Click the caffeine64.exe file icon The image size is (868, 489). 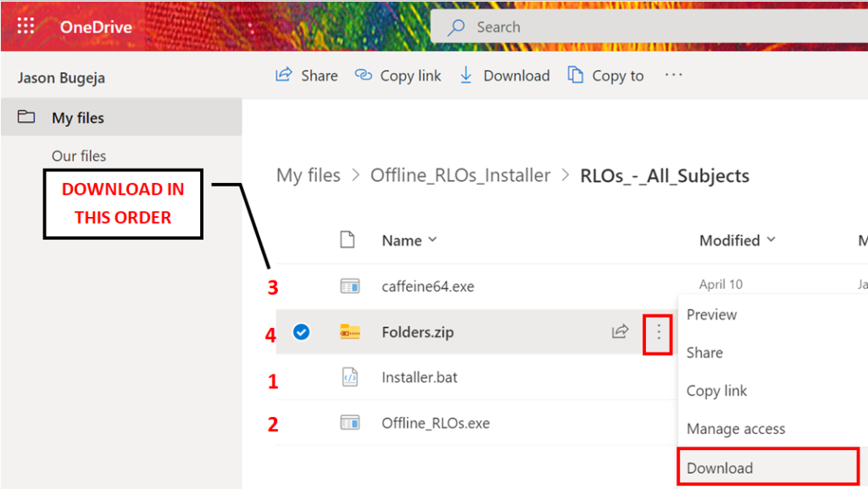[349, 286]
